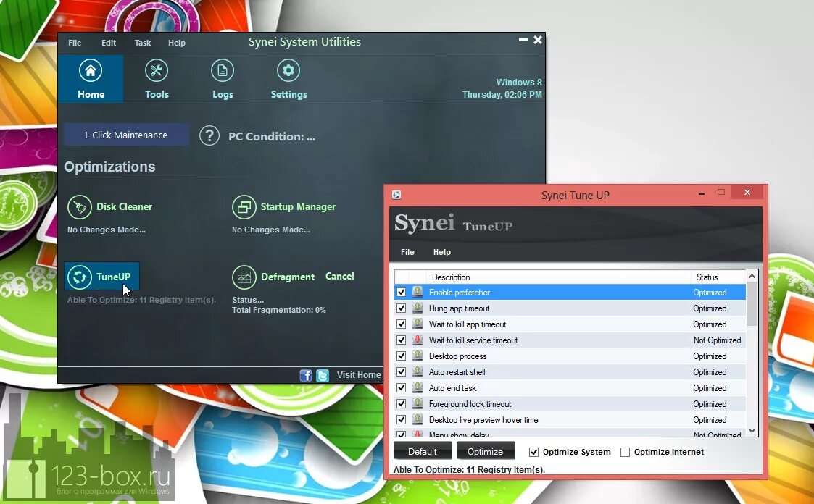Viewport: 814px width, 504px height.
Task: Open the Facebook icon link
Action: click(306, 375)
